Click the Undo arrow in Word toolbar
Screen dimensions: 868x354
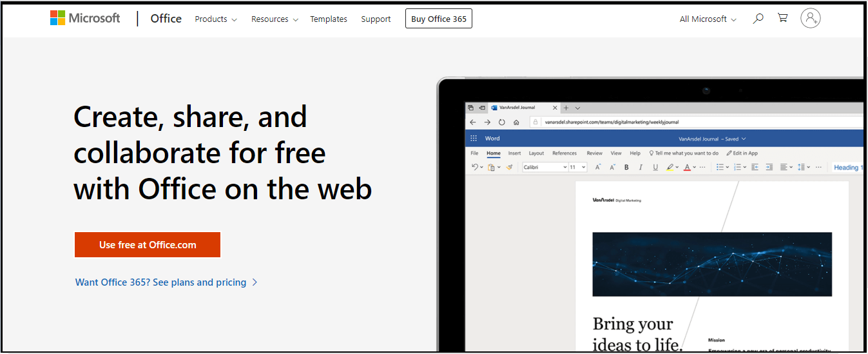pyautogui.click(x=475, y=167)
